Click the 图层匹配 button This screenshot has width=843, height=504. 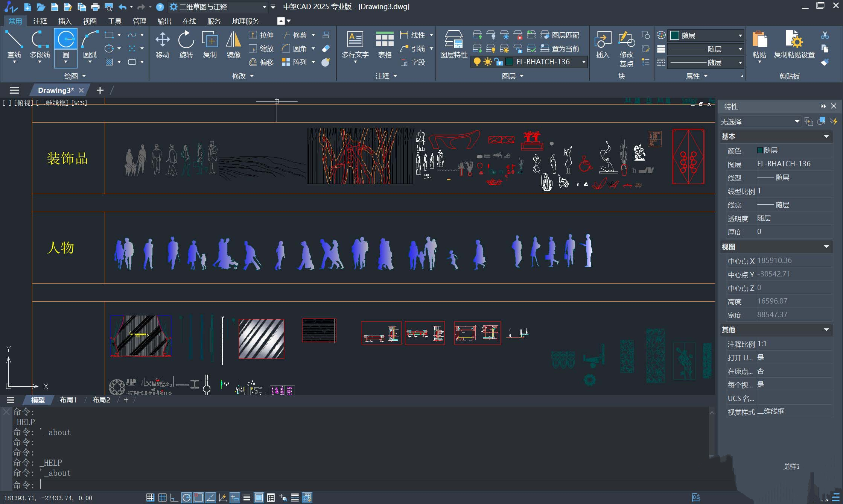(x=560, y=35)
